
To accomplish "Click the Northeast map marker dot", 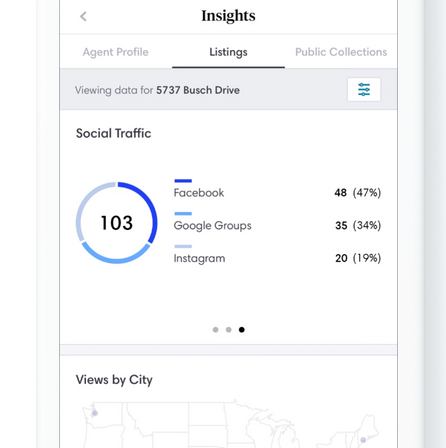I will click(x=363, y=440).
